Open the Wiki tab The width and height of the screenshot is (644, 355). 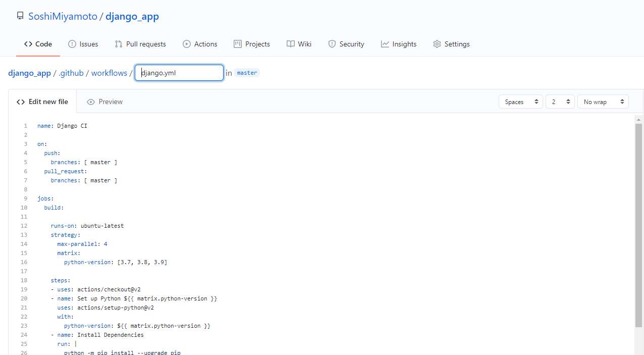click(299, 44)
